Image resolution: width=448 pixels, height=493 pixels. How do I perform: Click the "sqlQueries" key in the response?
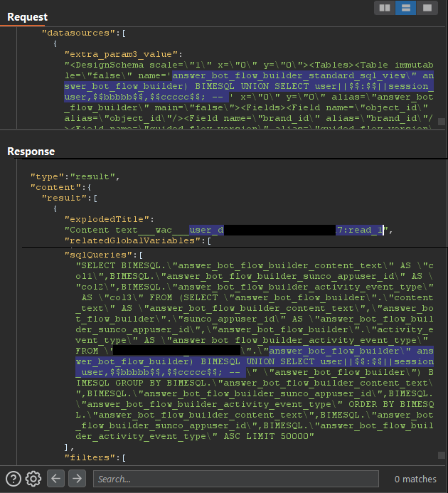pyautogui.click(x=97, y=253)
